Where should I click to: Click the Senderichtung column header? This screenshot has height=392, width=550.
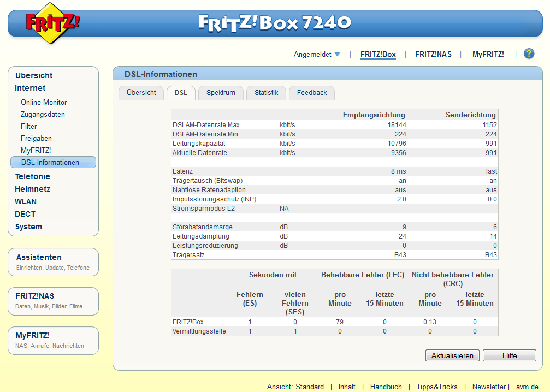click(470, 115)
